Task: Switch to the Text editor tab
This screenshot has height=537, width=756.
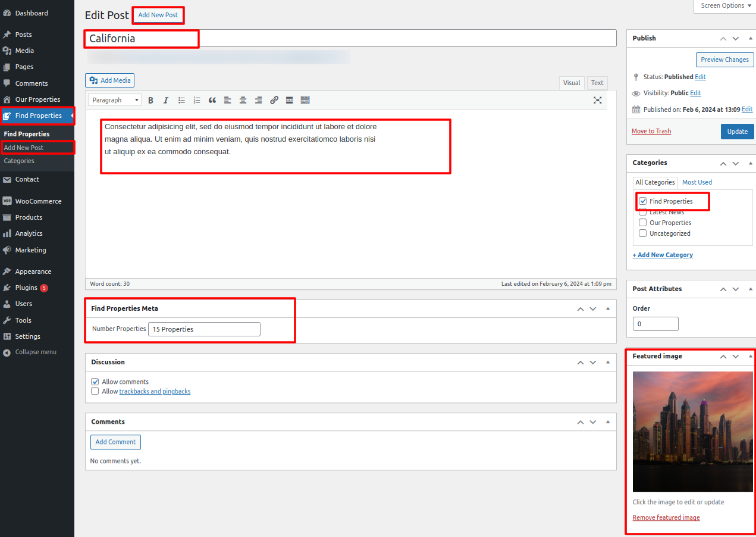Action: click(597, 83)
